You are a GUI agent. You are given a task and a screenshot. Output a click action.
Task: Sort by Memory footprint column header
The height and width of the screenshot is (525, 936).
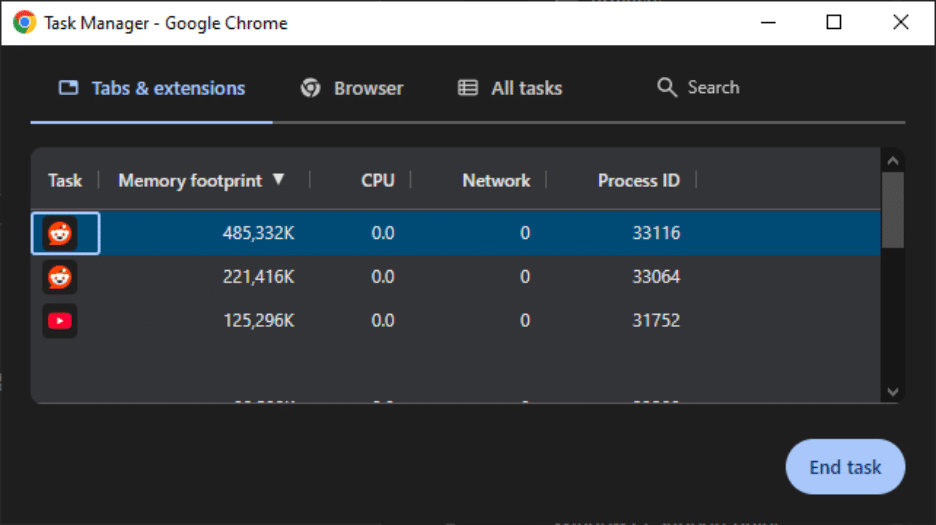pos(190,181)
